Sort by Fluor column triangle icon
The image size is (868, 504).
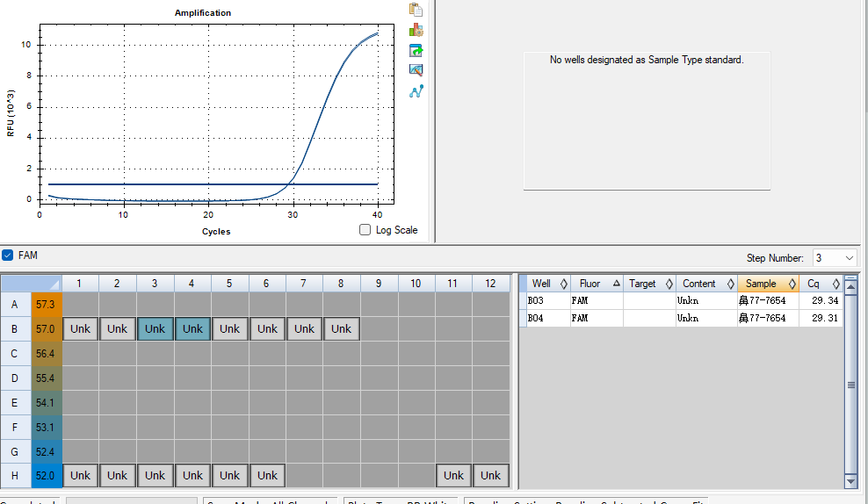click(616, 284)
